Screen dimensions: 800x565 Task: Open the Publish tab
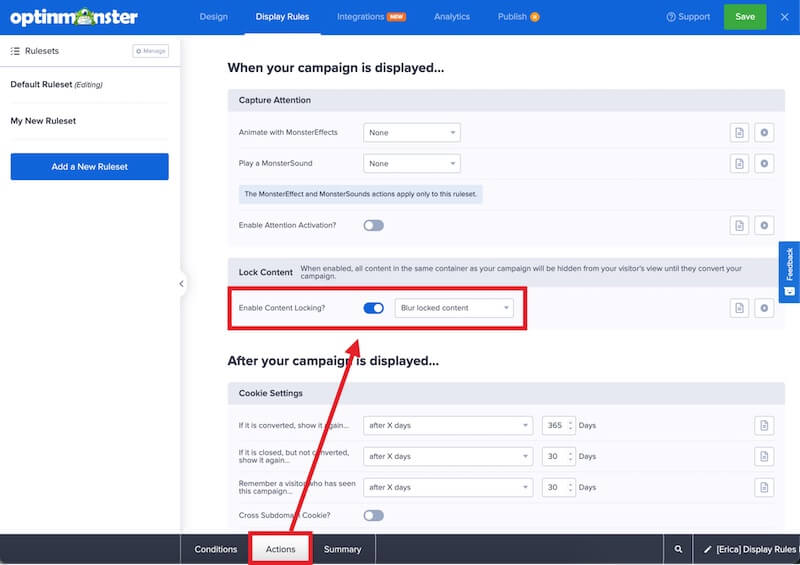pyautogui.click(x=518, y=17)
